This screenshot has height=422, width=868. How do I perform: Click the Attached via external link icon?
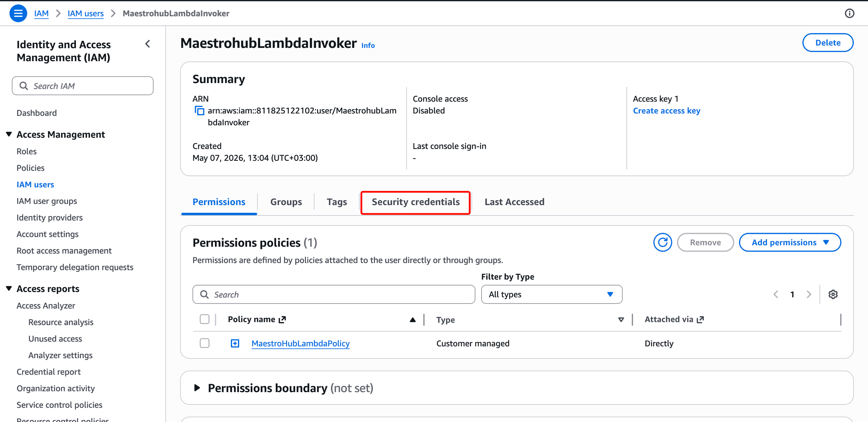click(x=700, y=319)
